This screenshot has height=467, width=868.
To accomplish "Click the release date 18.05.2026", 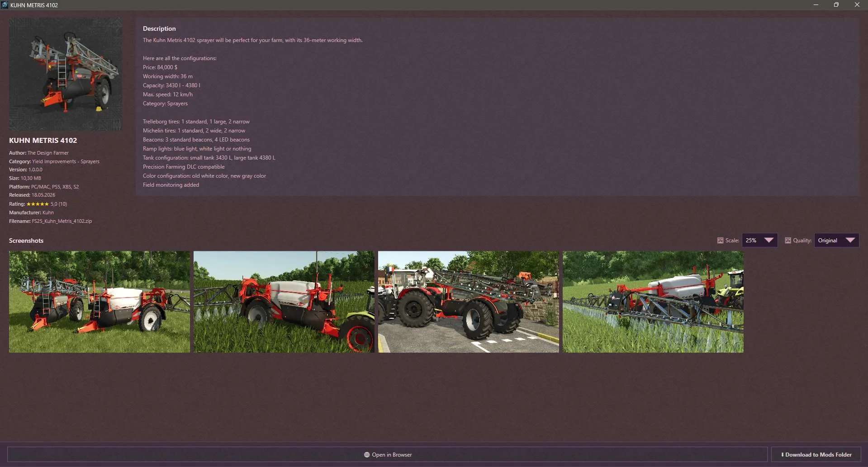I will [x=43, y=195].
